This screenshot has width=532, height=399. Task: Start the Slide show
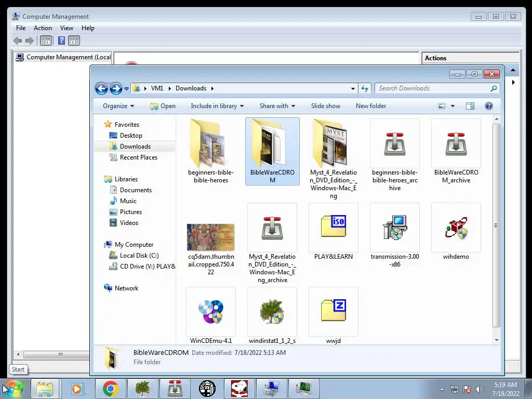tap(326, 106)
